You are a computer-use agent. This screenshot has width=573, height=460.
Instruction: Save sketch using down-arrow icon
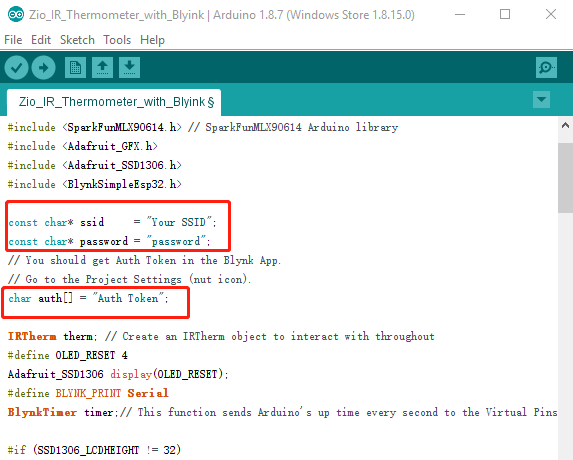pos(129,68)
